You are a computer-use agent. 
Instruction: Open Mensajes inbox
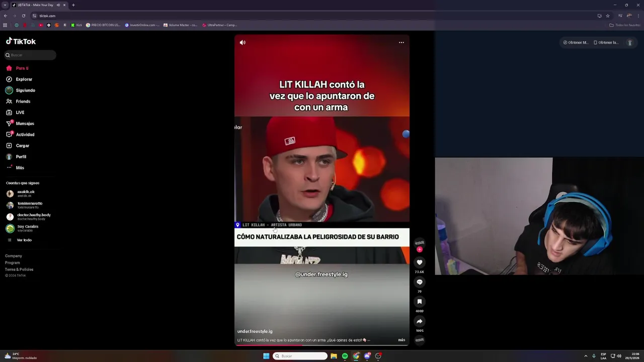click(x=20, y=123)
